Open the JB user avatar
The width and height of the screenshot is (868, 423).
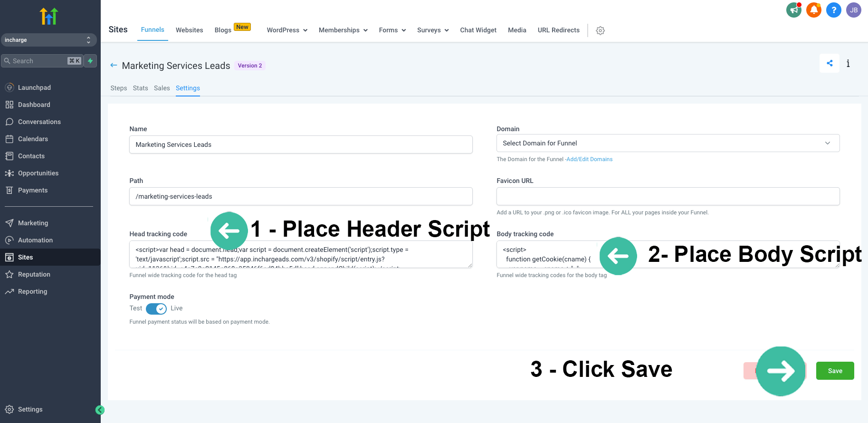[854, 10]
